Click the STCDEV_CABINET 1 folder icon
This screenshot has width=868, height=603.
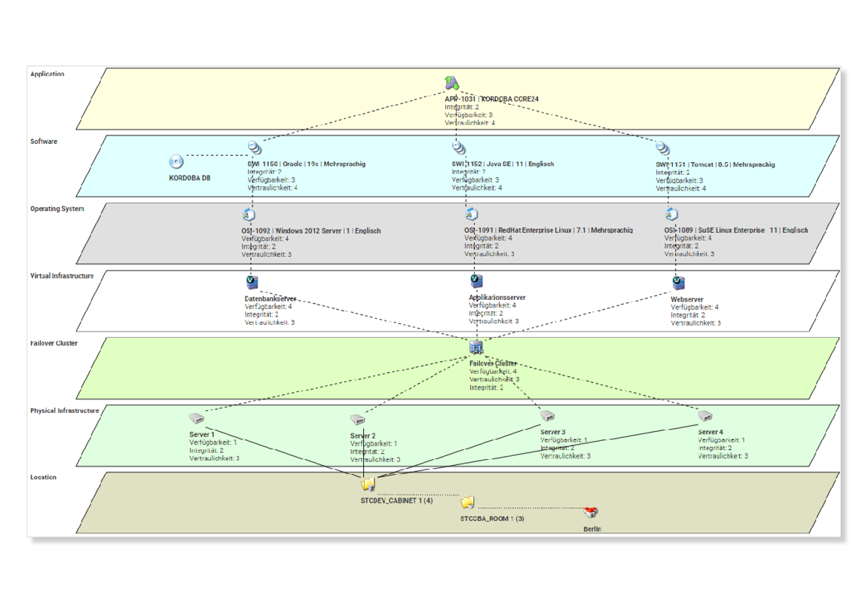click(368, 485)
